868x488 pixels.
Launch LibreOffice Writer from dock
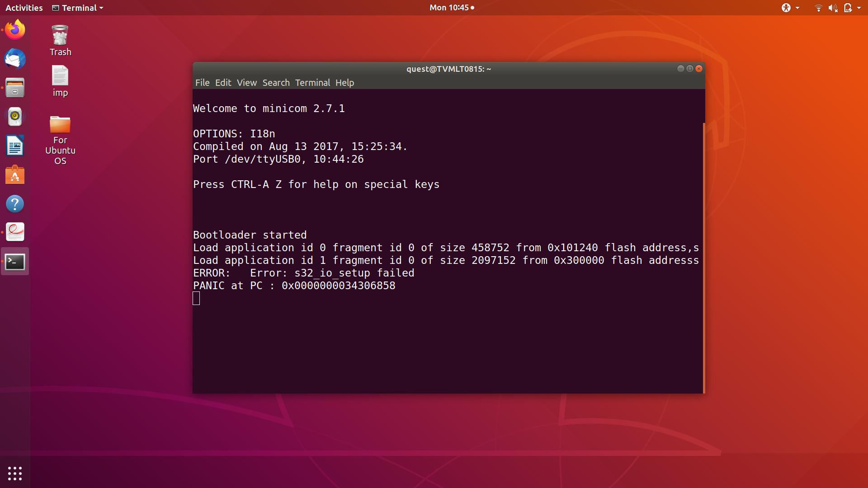15,145
